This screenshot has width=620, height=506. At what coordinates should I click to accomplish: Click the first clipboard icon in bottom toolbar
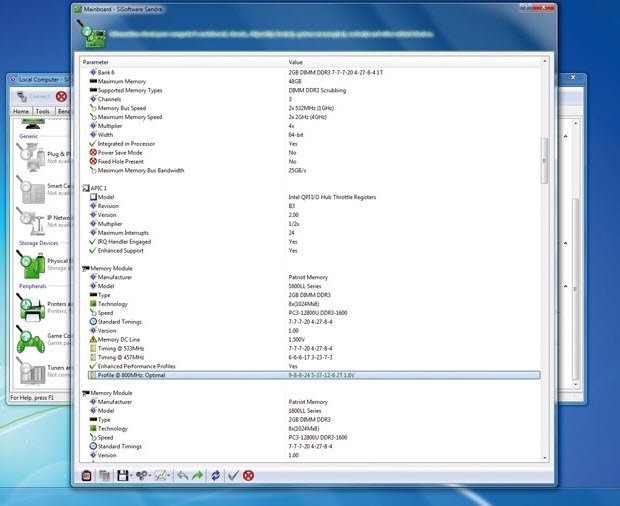87,475
